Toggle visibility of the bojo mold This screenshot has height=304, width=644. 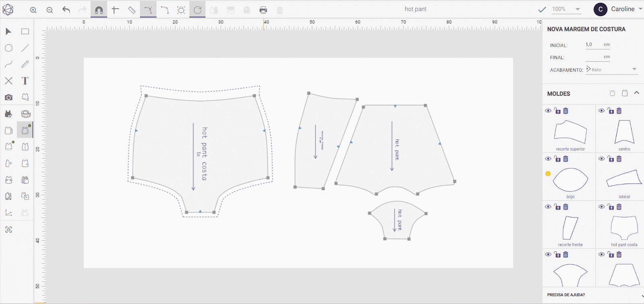548,159
